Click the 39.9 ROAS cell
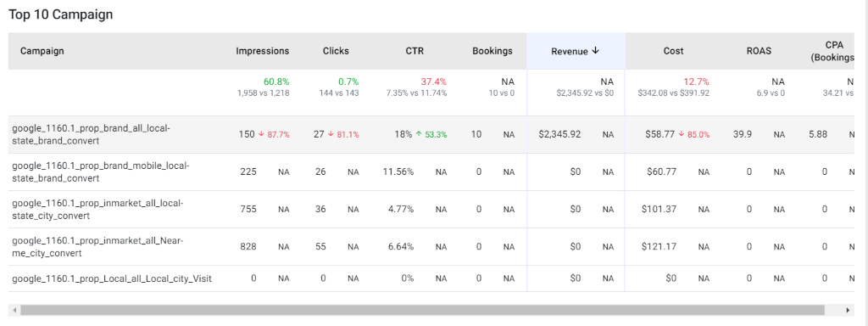 point(743,134)
